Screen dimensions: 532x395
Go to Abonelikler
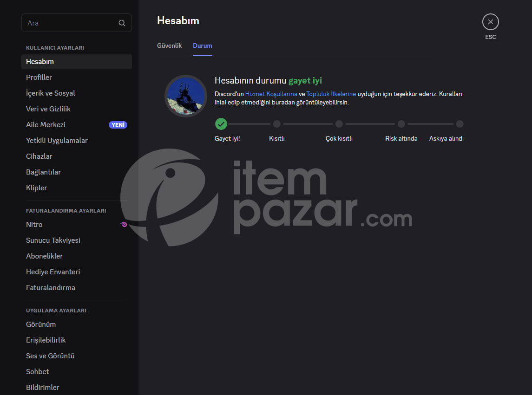76,256
